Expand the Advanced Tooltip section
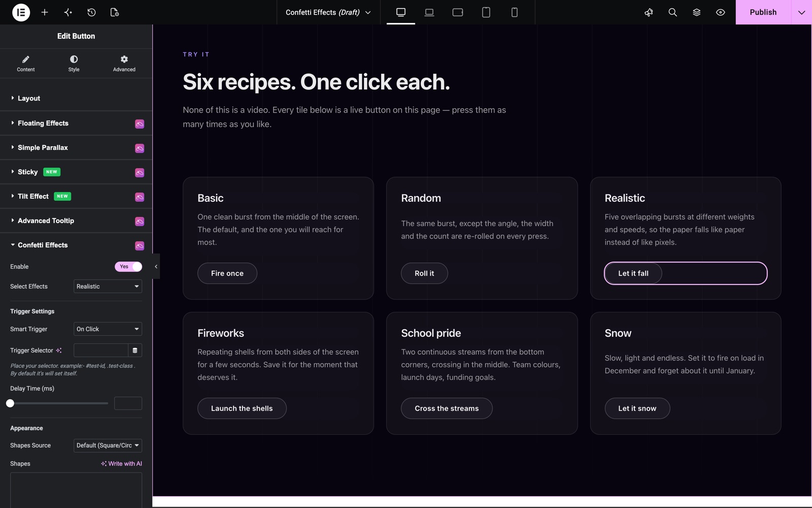Screen dimensions: 812x508 (76, 221)
